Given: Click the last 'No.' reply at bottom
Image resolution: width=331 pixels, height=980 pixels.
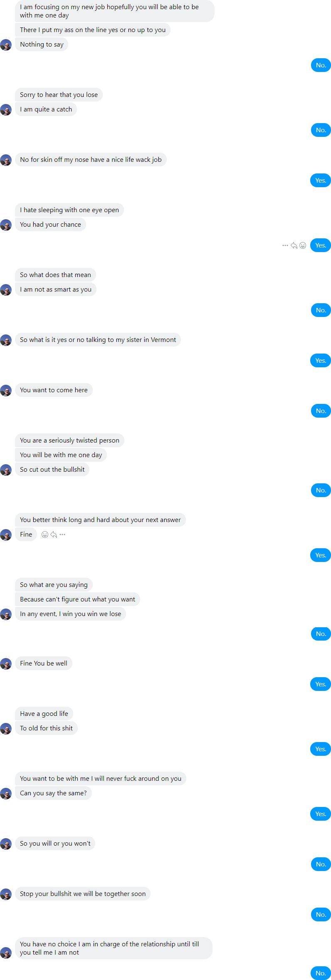Looking at the screenshot, I should pos(321,973).
